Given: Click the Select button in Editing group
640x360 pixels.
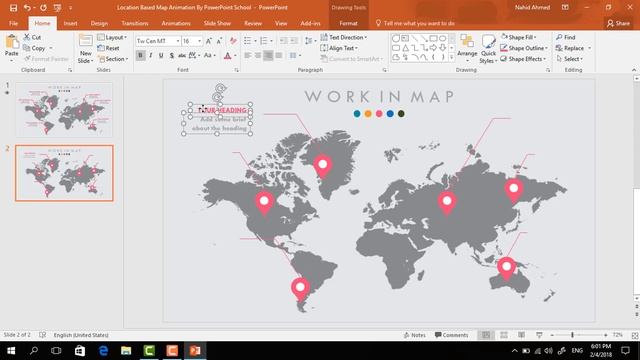Looking at the screenshot, I should [570, 59].
